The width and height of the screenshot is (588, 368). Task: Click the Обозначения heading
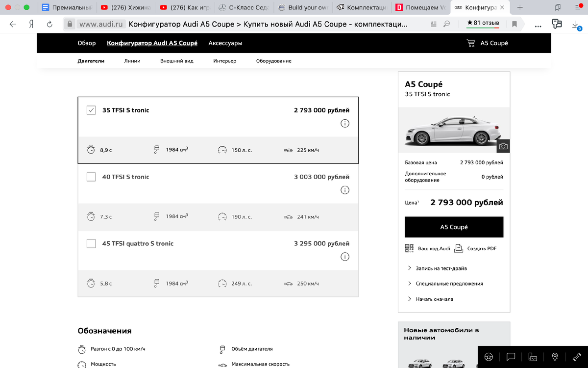[x=105, y=331]
